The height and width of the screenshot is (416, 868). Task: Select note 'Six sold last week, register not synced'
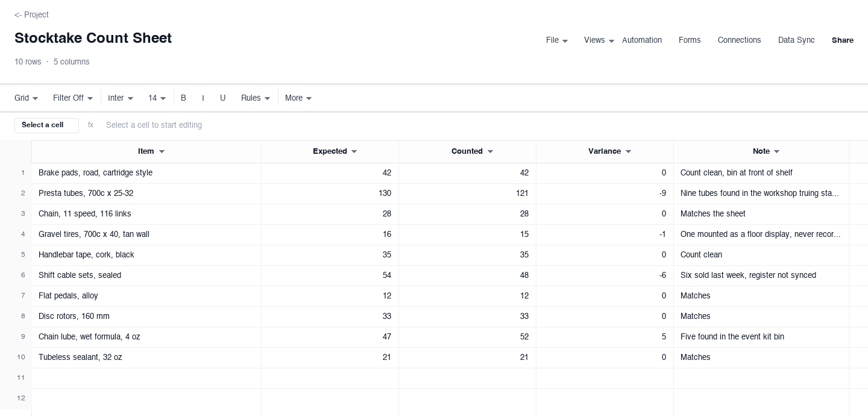coord(761,276)
